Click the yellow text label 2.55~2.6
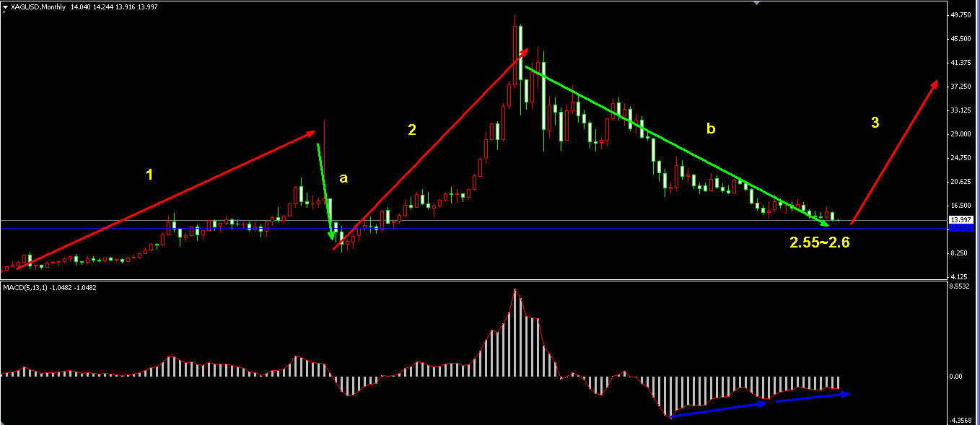This screenshot has height=425, width=980. (819, 242)
